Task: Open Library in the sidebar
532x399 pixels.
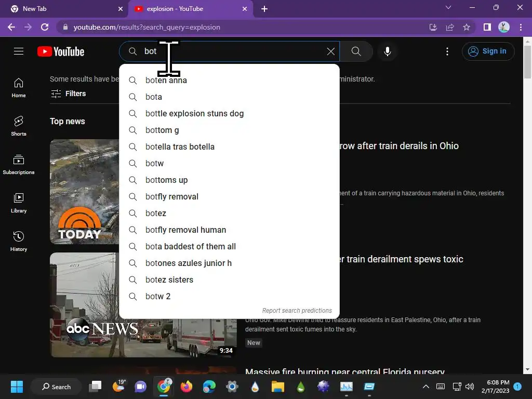Action: (x=19, y=203)
